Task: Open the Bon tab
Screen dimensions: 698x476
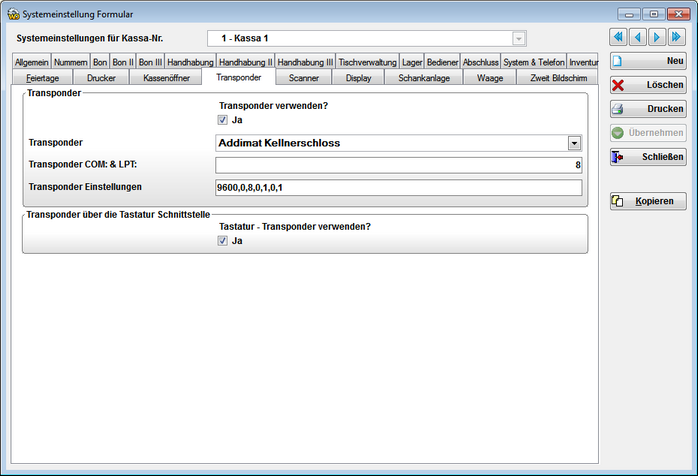Action: [x=100, y=62]
